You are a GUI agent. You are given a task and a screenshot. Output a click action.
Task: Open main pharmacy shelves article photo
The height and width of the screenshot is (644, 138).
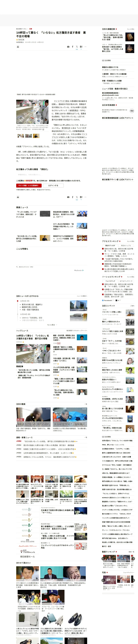32,112
